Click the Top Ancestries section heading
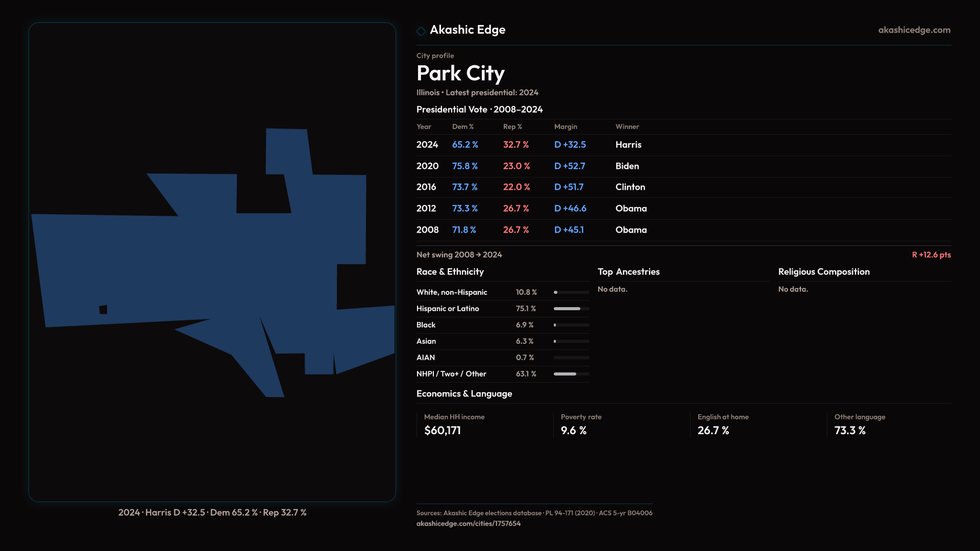This screenshot has height=551, width=980. (628, 272)
